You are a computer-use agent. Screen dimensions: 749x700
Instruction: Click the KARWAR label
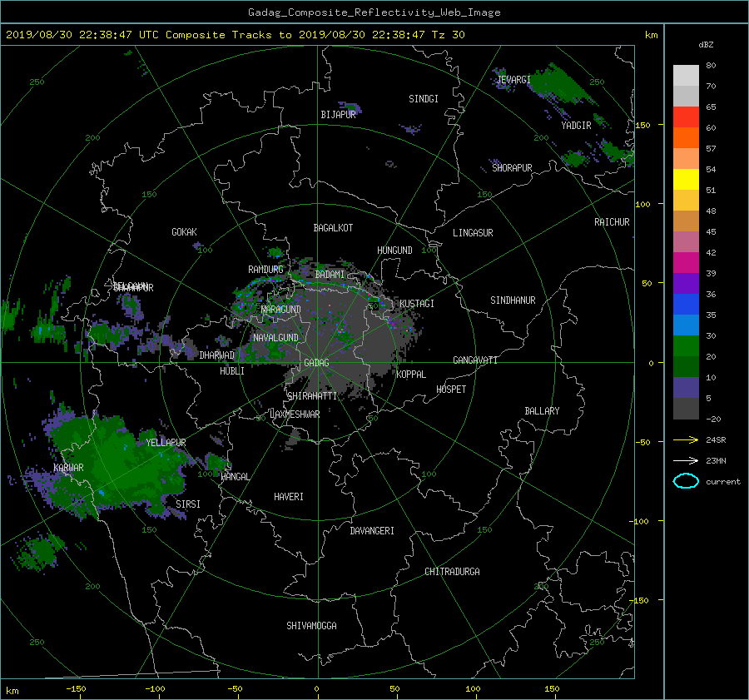(x=68, y=468)
